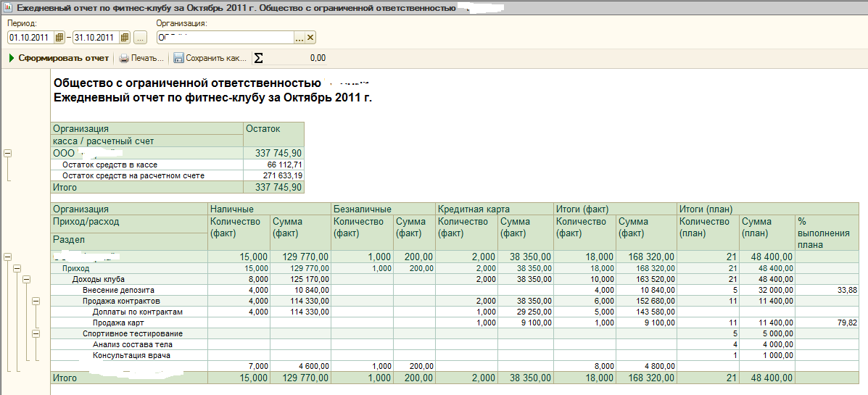Collapse the ООО group in balance table

pyautogui.click(x=8, y=153)
